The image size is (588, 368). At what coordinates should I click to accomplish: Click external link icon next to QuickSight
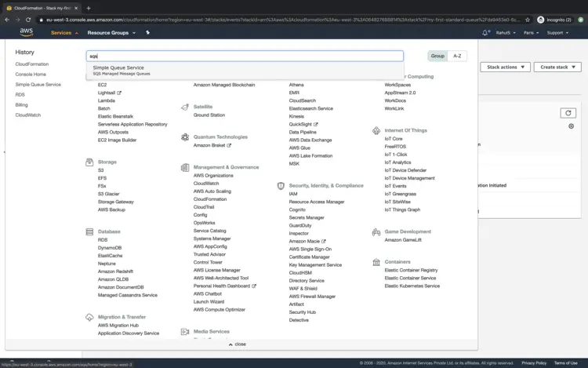(315, 124)
